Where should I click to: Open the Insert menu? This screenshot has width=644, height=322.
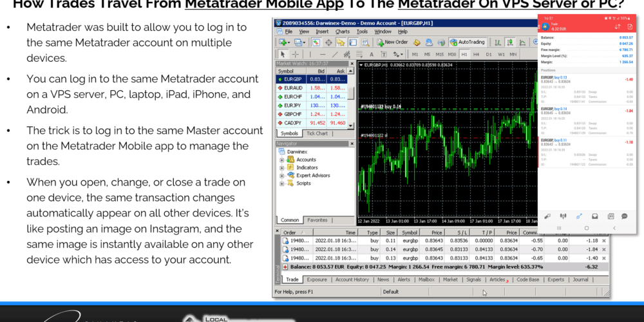tap(322, 32)
